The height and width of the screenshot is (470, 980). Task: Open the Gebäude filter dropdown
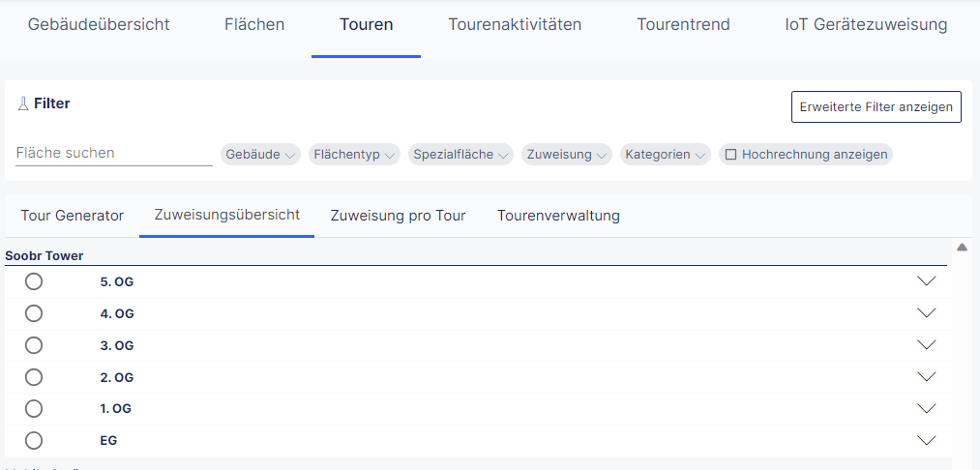coord(261,154)
